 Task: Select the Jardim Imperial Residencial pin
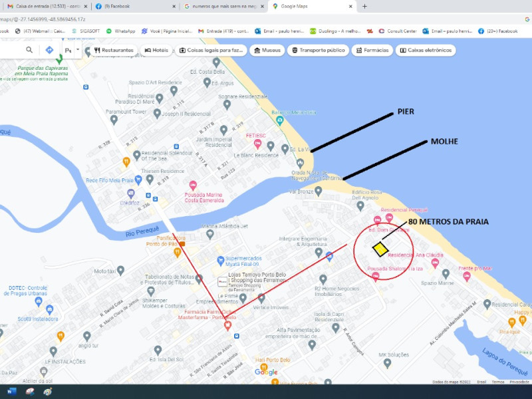tap(223, 130)
